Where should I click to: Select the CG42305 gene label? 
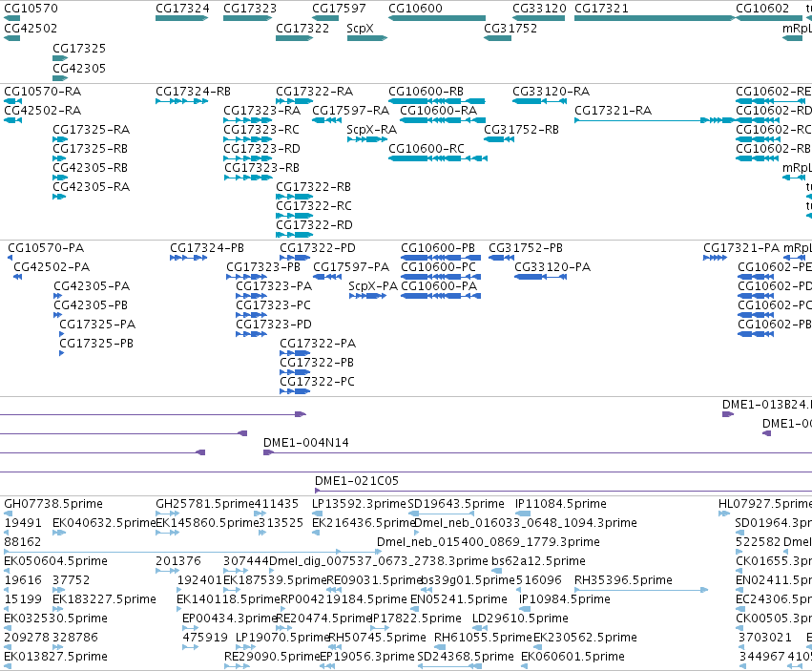79,69
